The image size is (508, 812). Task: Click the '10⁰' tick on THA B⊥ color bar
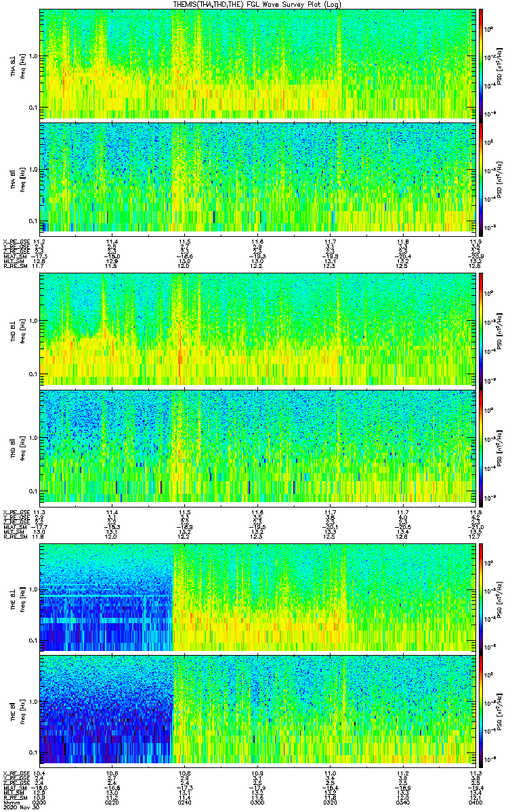coord(488,29)
